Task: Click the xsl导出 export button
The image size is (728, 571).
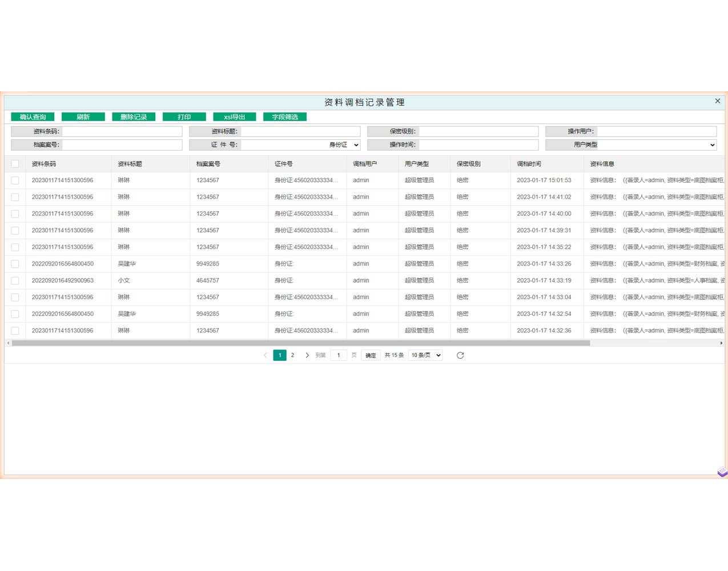Action: click(x=234, y=117)
